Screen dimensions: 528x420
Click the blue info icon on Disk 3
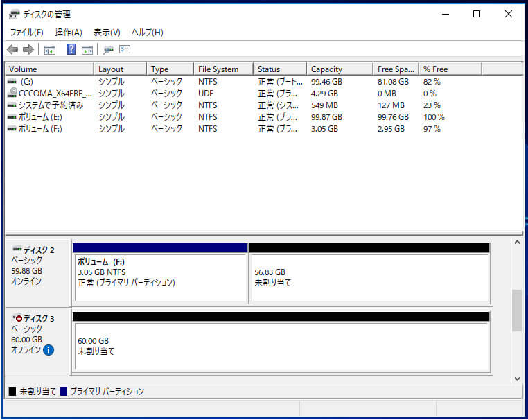pos(49,350)
